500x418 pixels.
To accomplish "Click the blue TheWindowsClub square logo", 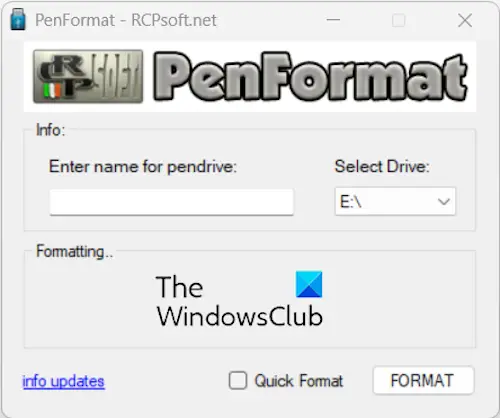I will tap(309, 284).
